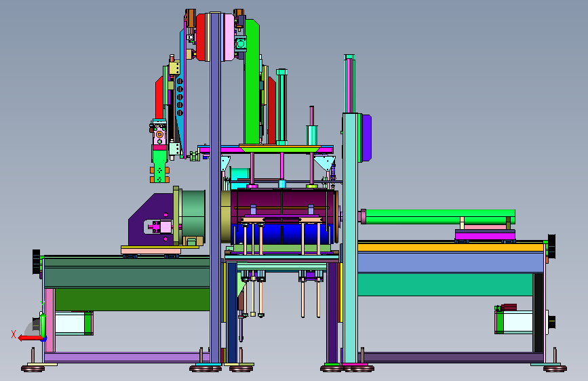Pick the light pink panel at the top
Screen dimensions: 588x381
[228, 37]
